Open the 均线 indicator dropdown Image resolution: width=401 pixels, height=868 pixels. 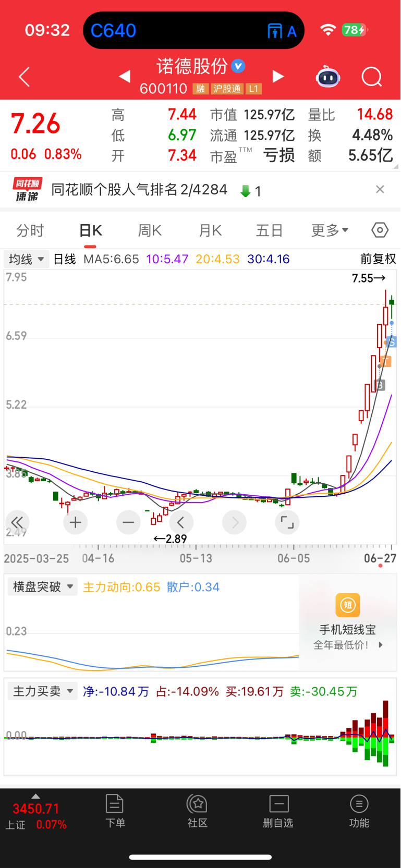click(x=26, y=259)
